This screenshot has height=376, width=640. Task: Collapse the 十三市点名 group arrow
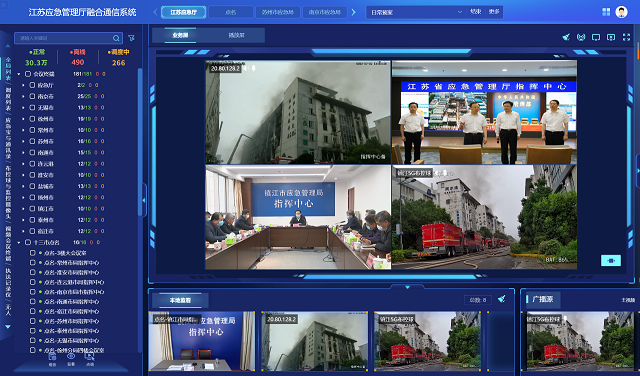coord(19,243)
